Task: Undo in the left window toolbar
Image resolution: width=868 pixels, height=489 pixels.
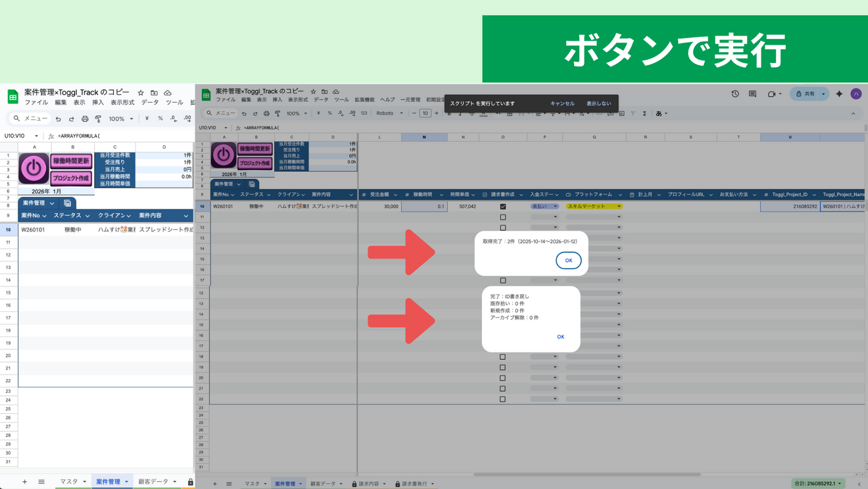Action: pyautogui.click(x=58, y=119)
